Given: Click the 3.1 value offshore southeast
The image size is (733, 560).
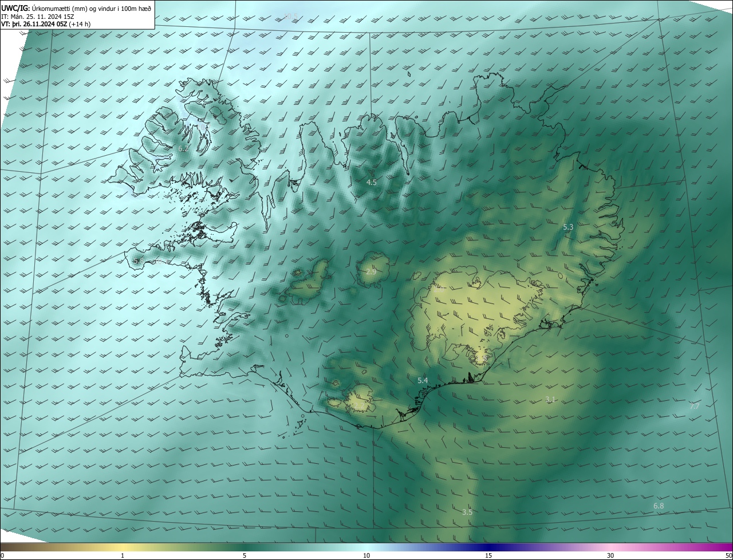Looking at the screenshot, I should point(550,400).
